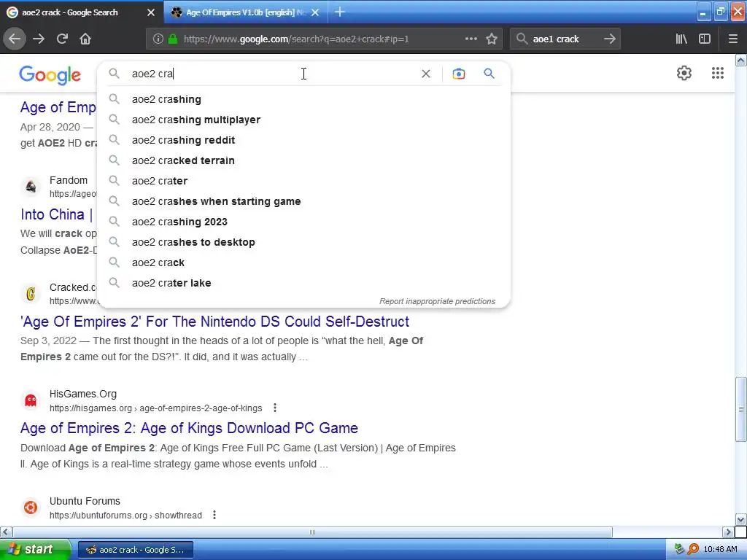View connection security via green padlock
The width and height of the screenshot is (747, 560).
tap(173, 39)
